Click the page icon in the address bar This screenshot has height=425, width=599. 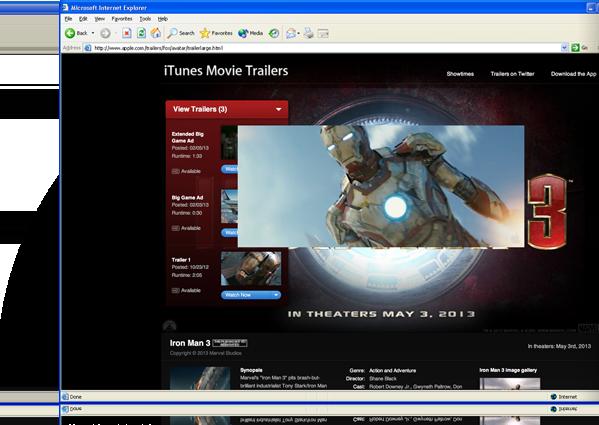click(x=88, y=48)
